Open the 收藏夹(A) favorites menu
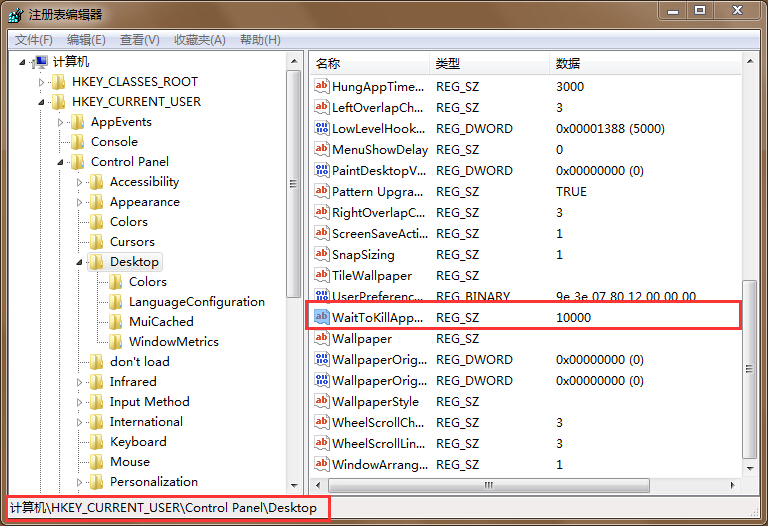768x526 pixels. pos(200,39)
